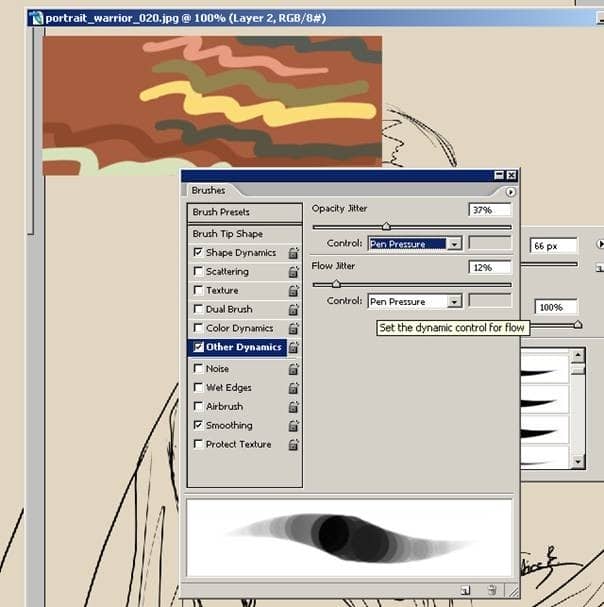Open the Flow Jitter Control dropdown
The width and height of the screenshot is (604, 607).
click(454, 301)
